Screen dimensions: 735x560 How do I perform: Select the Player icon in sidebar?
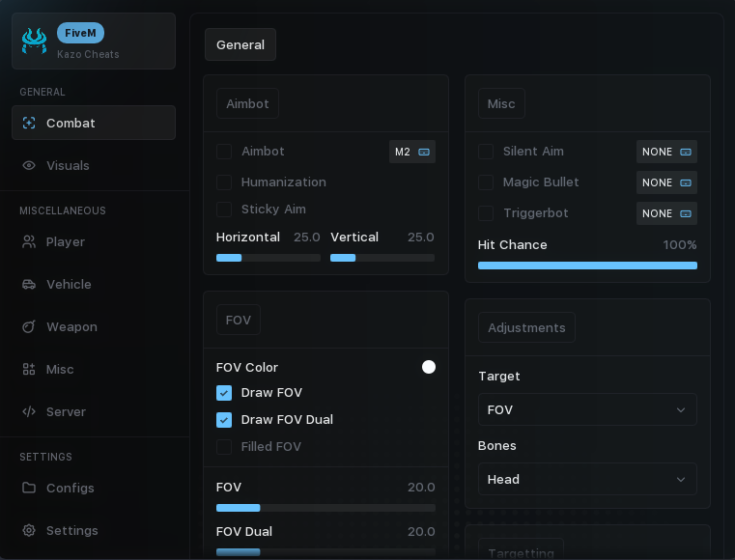(29, 241)
